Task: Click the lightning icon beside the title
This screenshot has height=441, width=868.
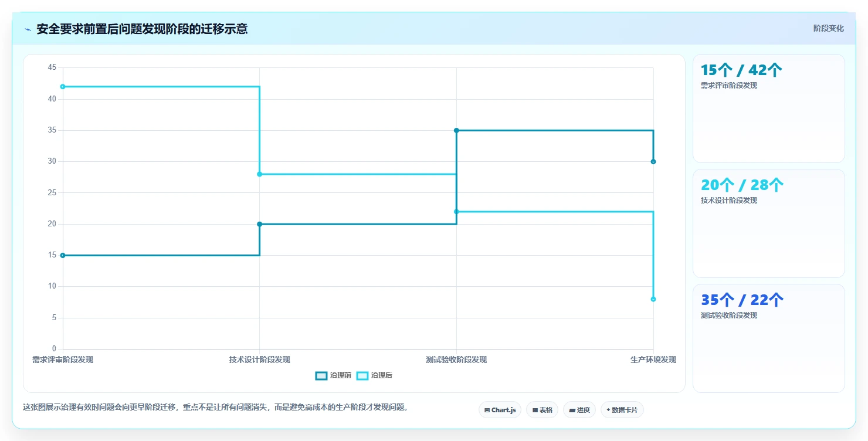Action: [x=28, y=29]
